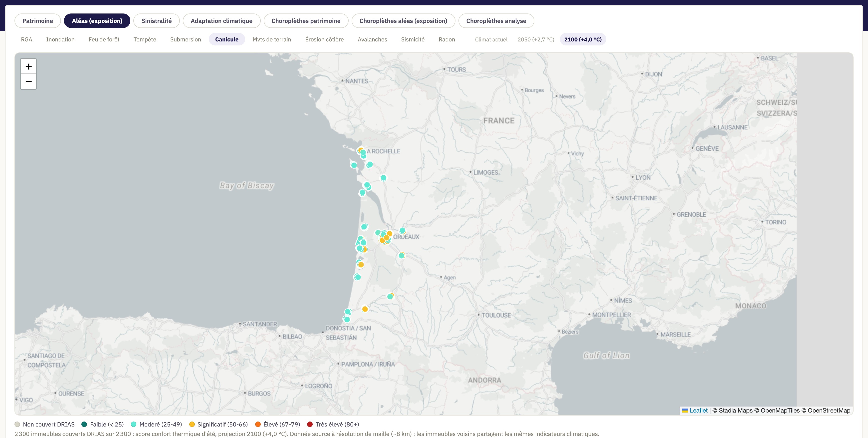The width and height of the screenshot is (868, 438).
Task: Click the yellow marker north of La Rochelle
Action: click(361, 150)
